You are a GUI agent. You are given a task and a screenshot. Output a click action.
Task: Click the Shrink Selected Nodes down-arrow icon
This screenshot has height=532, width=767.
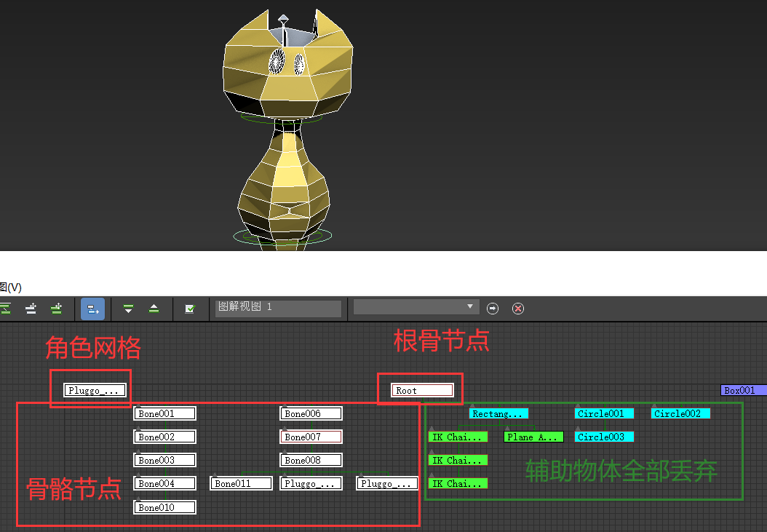coord(128,309)
